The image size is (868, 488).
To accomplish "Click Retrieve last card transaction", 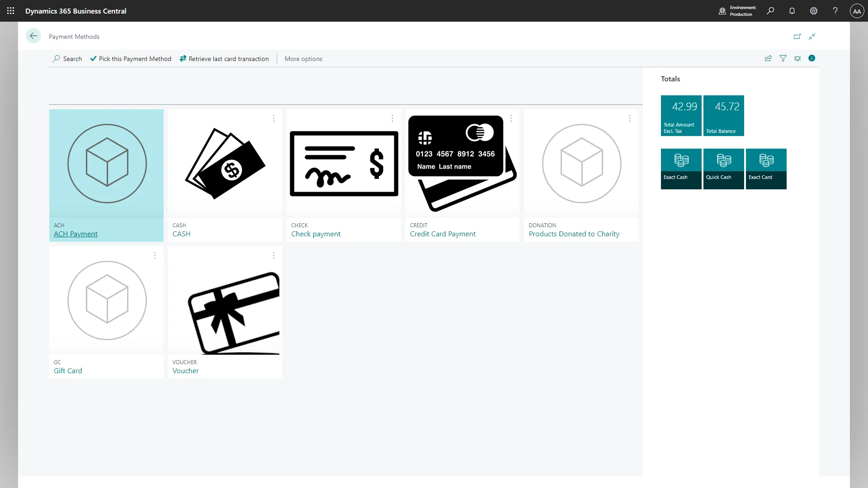I will (224, 59).
